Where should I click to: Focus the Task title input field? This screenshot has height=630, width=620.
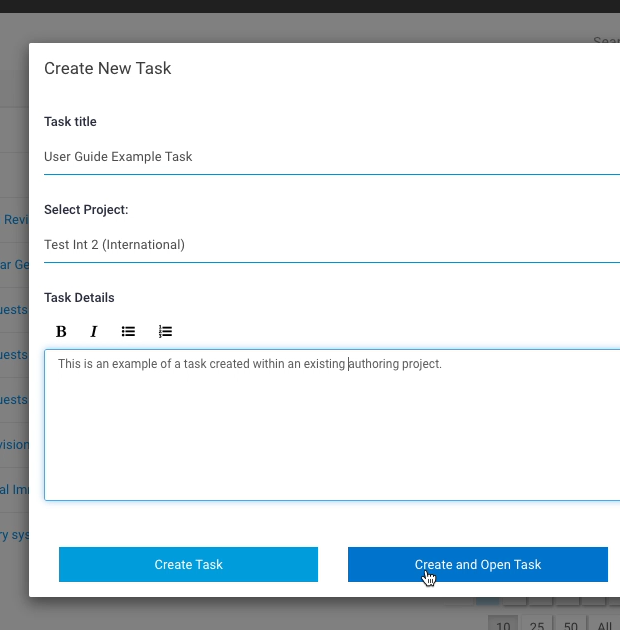click(x=332, y=157)
